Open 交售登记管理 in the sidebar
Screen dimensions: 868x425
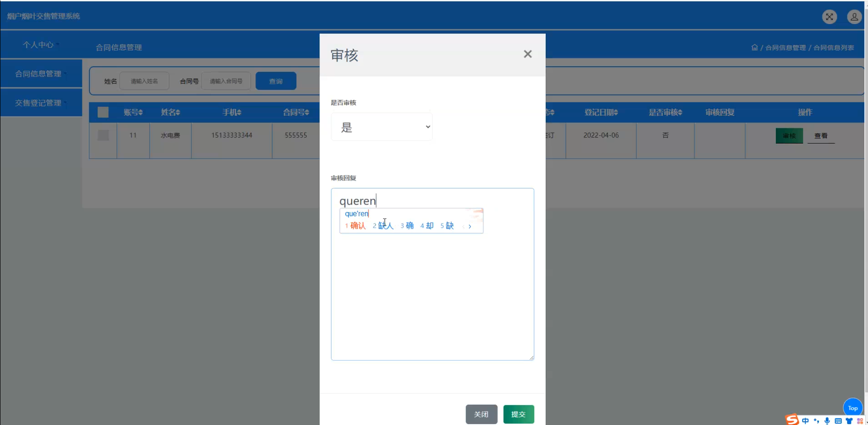click(41, 103)
